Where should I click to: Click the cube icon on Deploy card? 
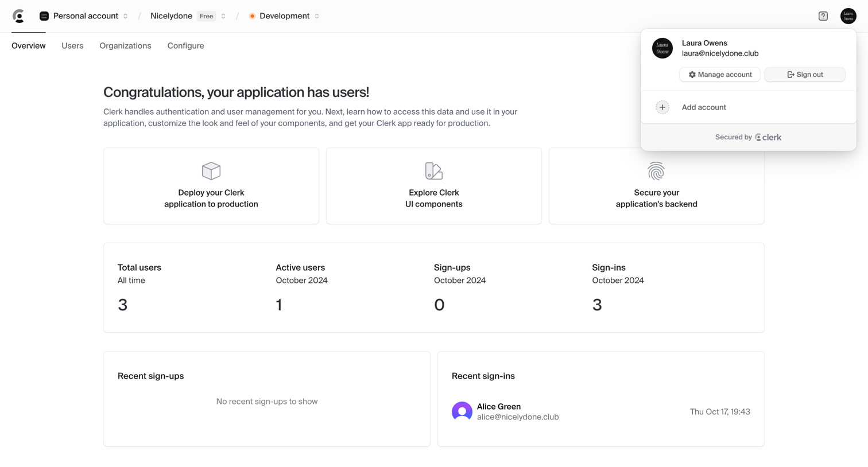coord(211,170)
